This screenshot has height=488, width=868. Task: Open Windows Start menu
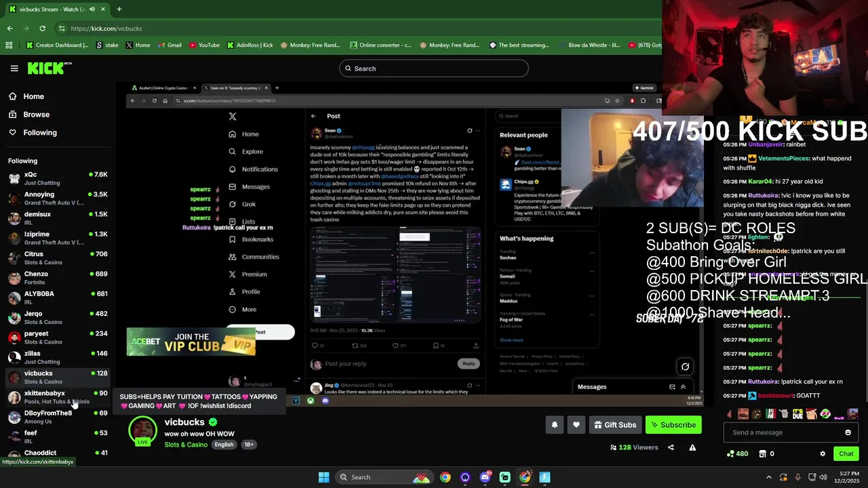(x=323, y=477)
